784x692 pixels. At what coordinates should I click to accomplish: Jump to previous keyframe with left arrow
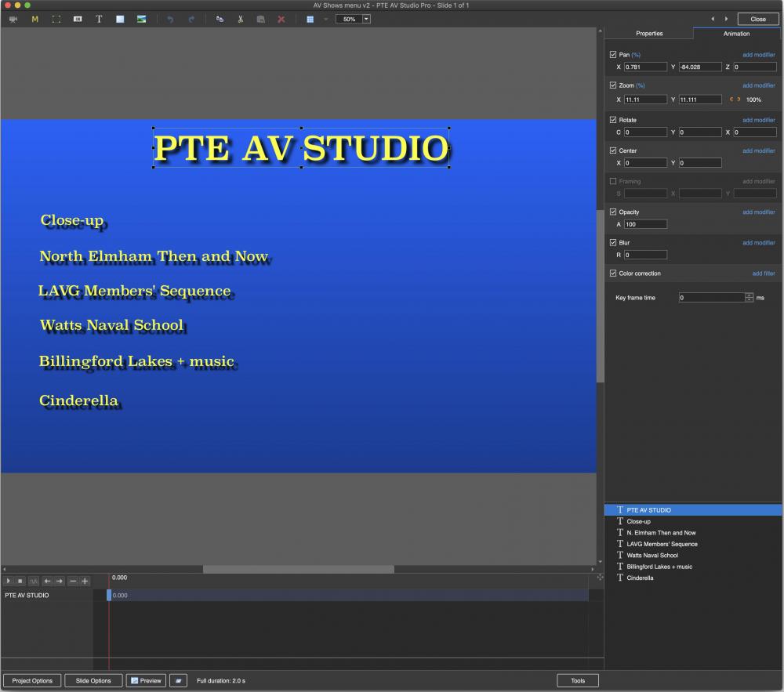(47, 581)
